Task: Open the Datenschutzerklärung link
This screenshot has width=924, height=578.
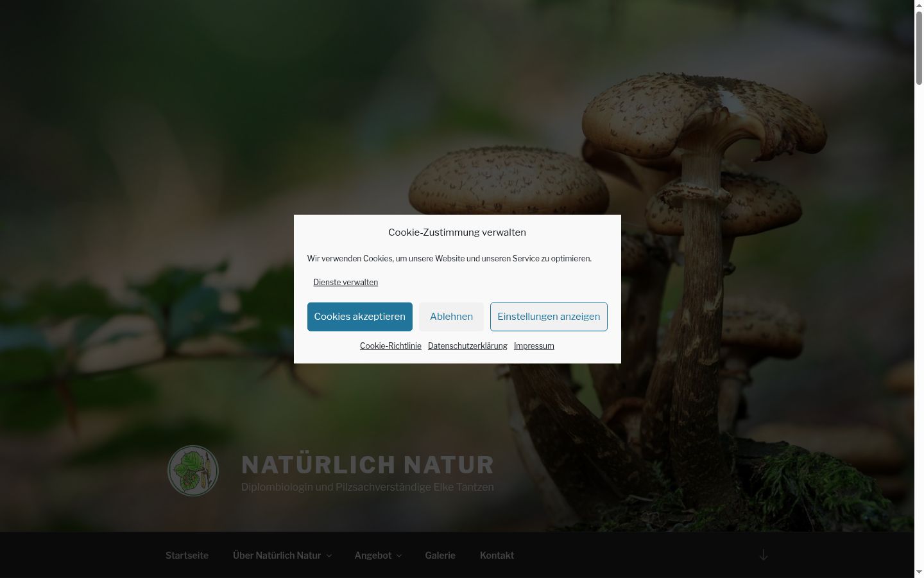Action: 468,346
